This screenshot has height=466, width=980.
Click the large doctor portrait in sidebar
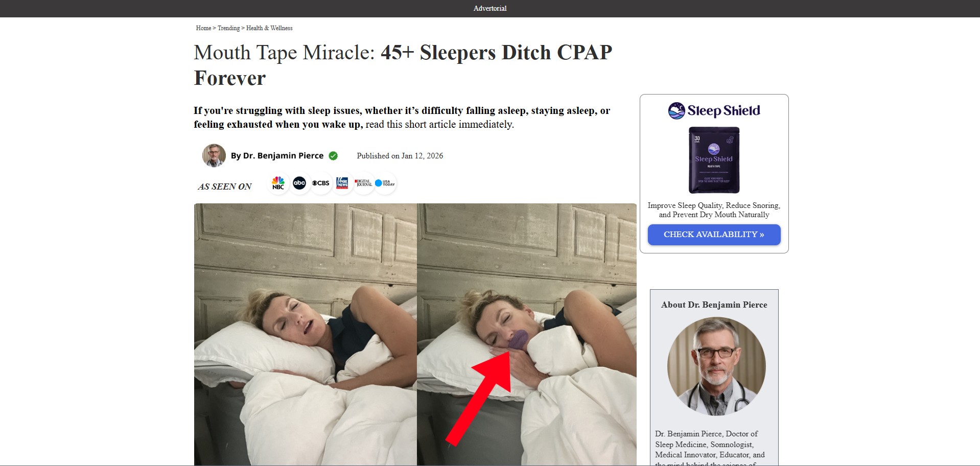point(716,366)
